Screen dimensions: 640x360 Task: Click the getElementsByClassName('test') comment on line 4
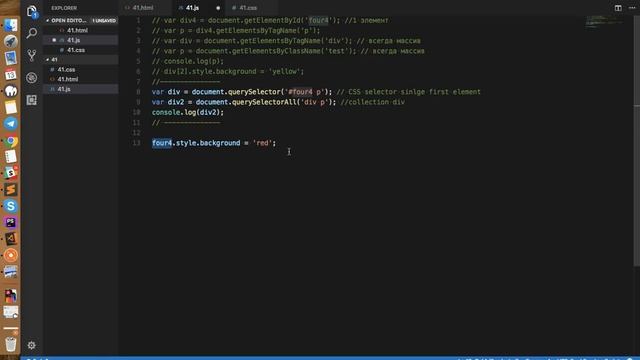(x=288, y=51)
